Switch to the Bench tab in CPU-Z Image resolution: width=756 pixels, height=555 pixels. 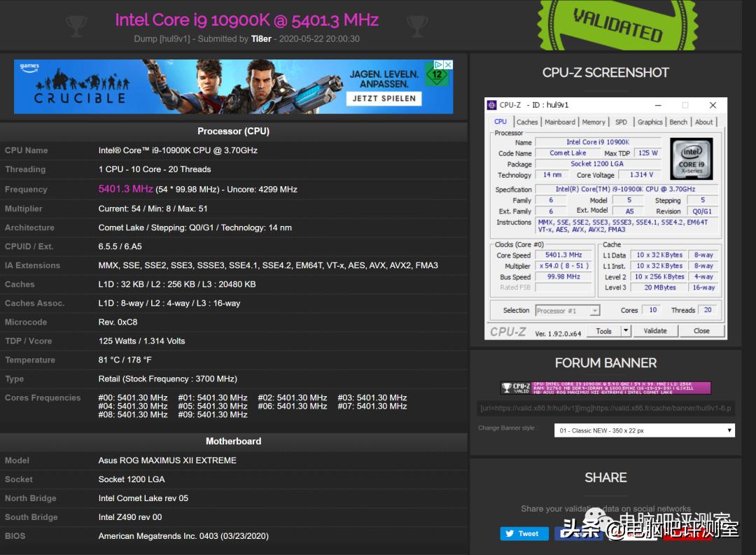pyautogui.click(x=678, y=121)
